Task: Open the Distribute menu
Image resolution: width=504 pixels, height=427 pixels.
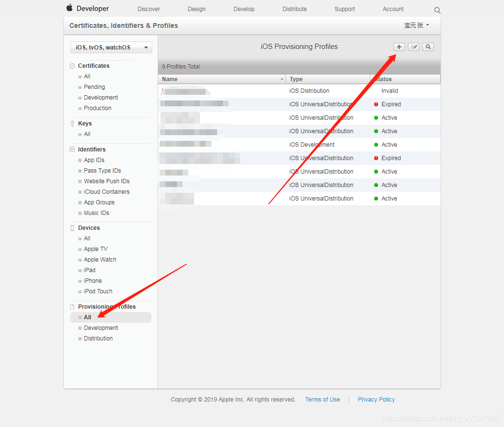Action: point(295,9)
